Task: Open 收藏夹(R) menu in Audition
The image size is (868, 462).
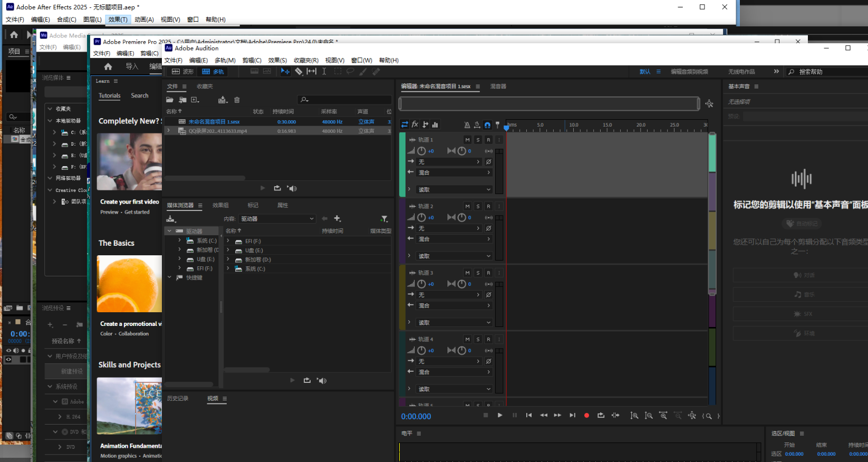Action: pyautogui.click(x=306, y=60)
